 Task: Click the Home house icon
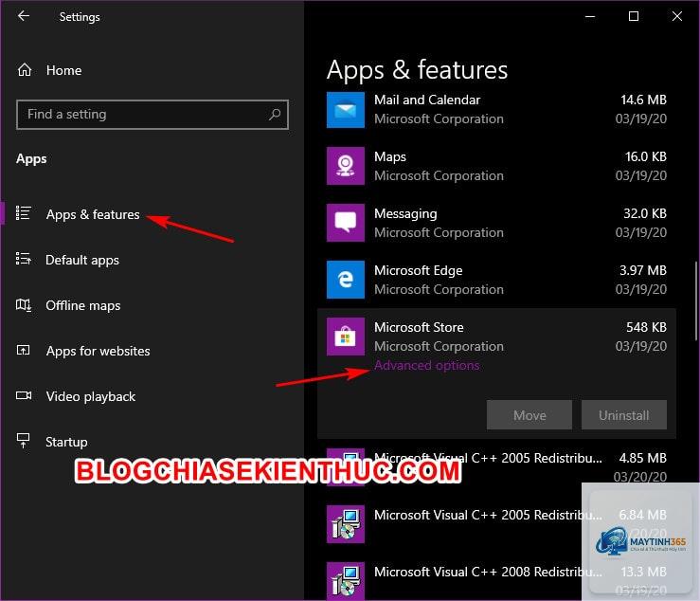(25, 70)
